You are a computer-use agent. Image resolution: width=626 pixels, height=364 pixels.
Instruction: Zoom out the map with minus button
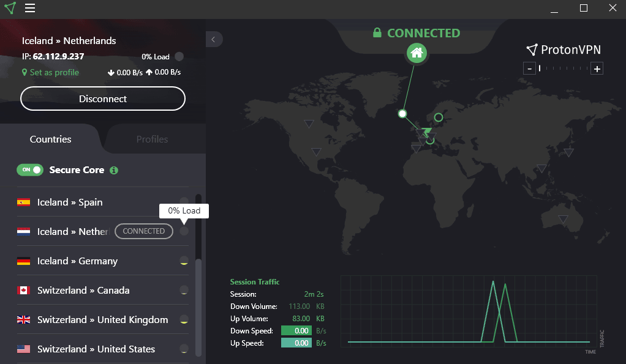tap(529, 69)
